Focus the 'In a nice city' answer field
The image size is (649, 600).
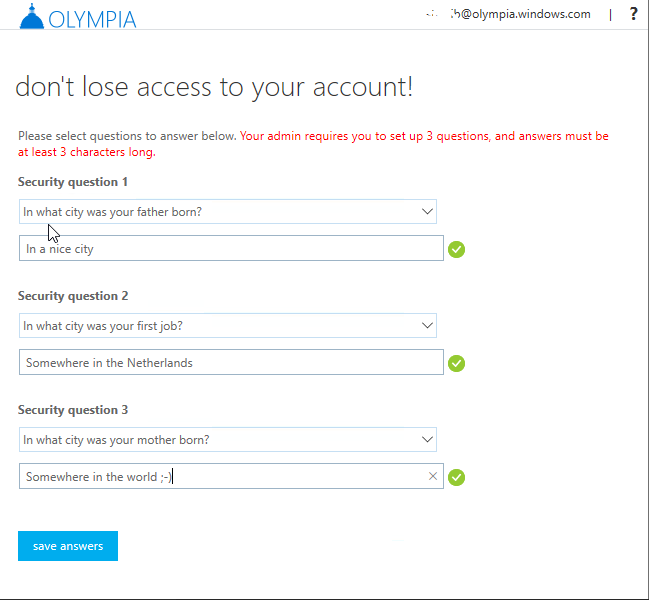tap(230, 249)
